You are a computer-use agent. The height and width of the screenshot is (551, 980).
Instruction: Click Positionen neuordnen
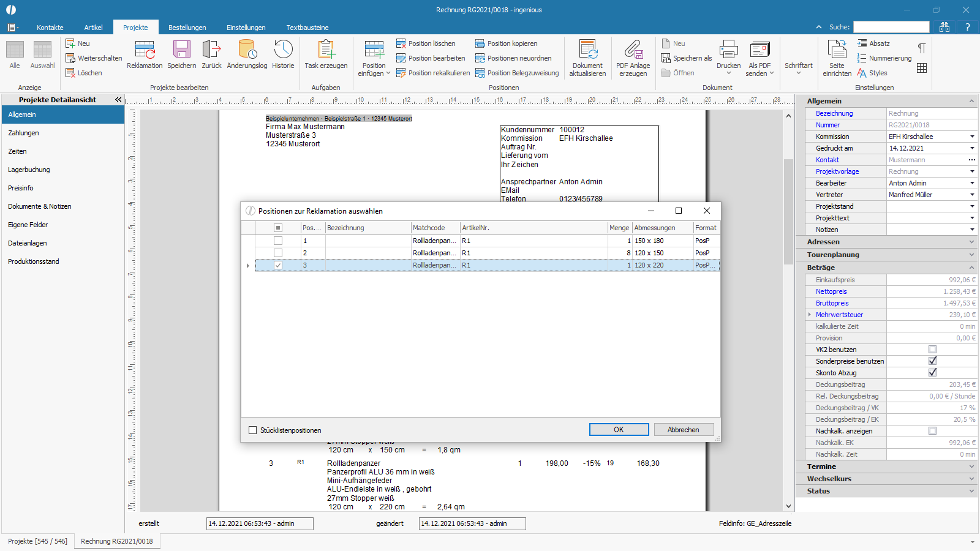pyautogui.click(x=513, y=58)
